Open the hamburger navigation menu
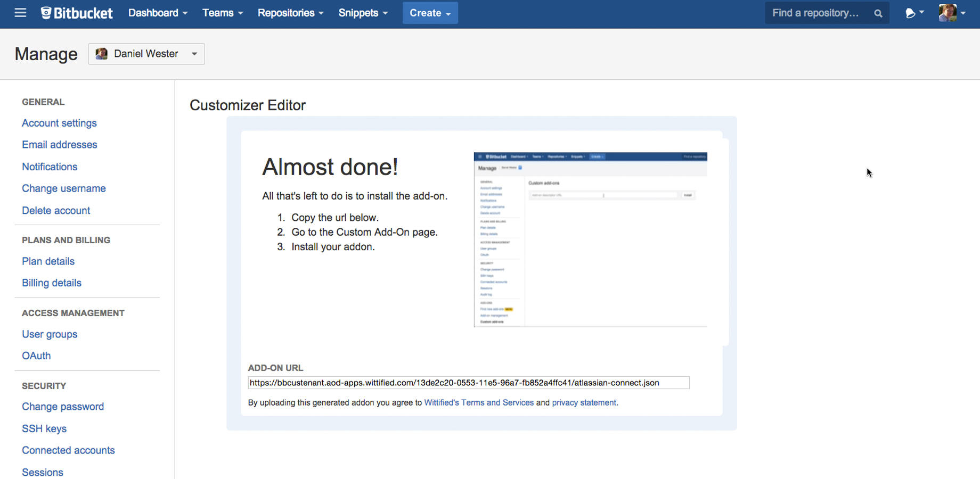 [x=20, y=13]
